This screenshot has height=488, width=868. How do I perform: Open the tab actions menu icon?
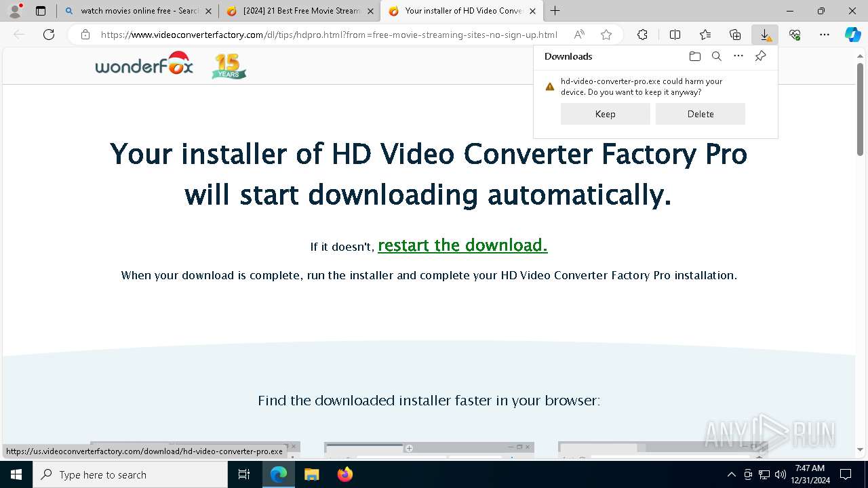coord(41,11)
